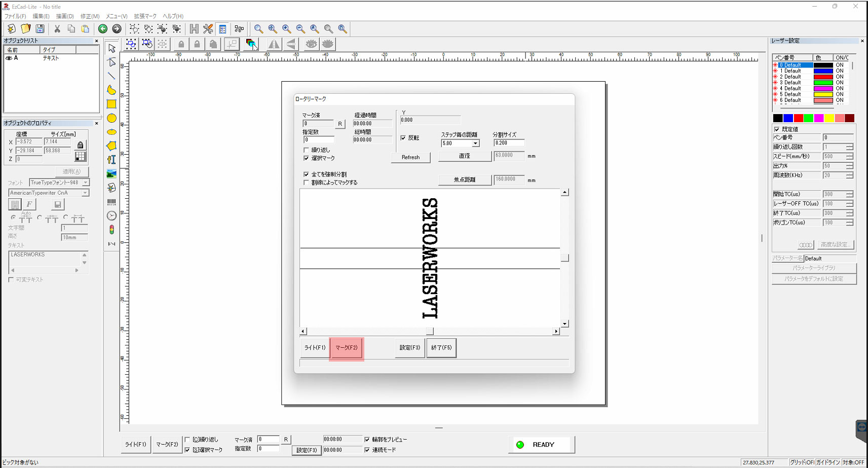868x468 pixels.
Task: Open the hatch (H) tool icon
Action: coord(194,29)
